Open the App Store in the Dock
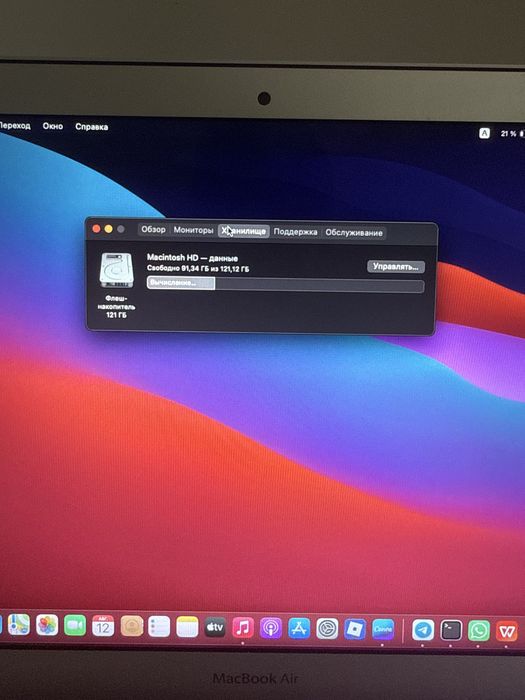 (x=299, y=629)
